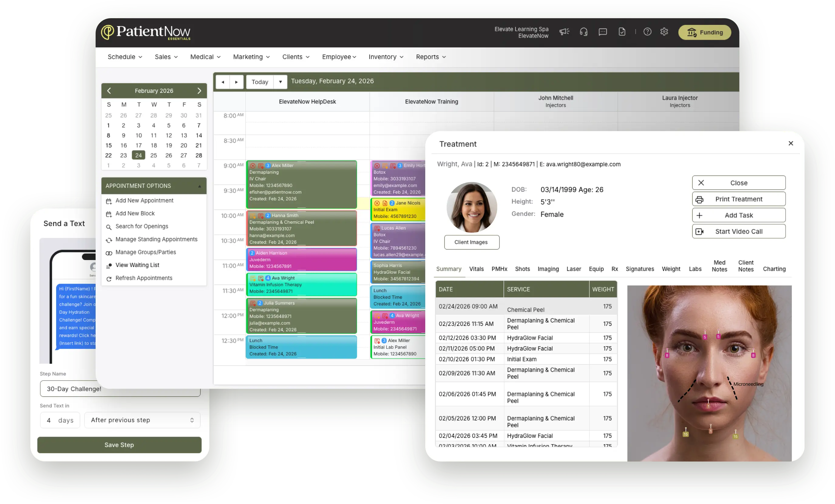Close the Treatment dialog with X icon
This screenshot has height=504, width=835.
pyautogui.click(x=791, y=143)
